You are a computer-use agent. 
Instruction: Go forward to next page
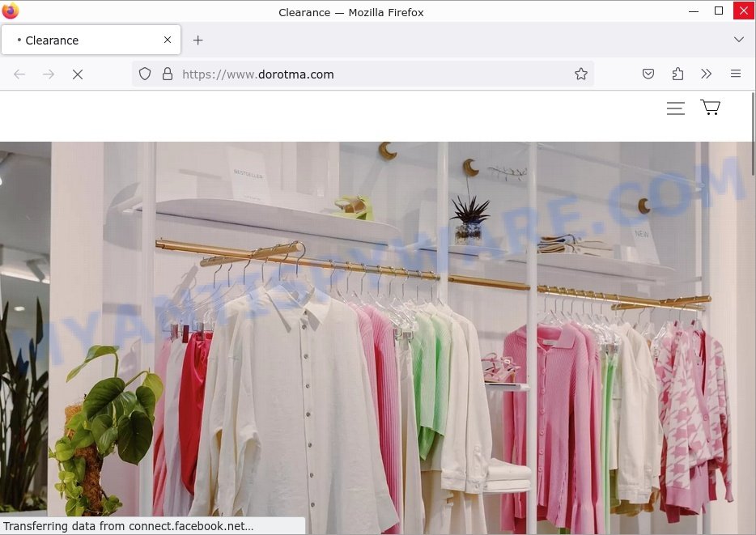click(x=49, y=74)
